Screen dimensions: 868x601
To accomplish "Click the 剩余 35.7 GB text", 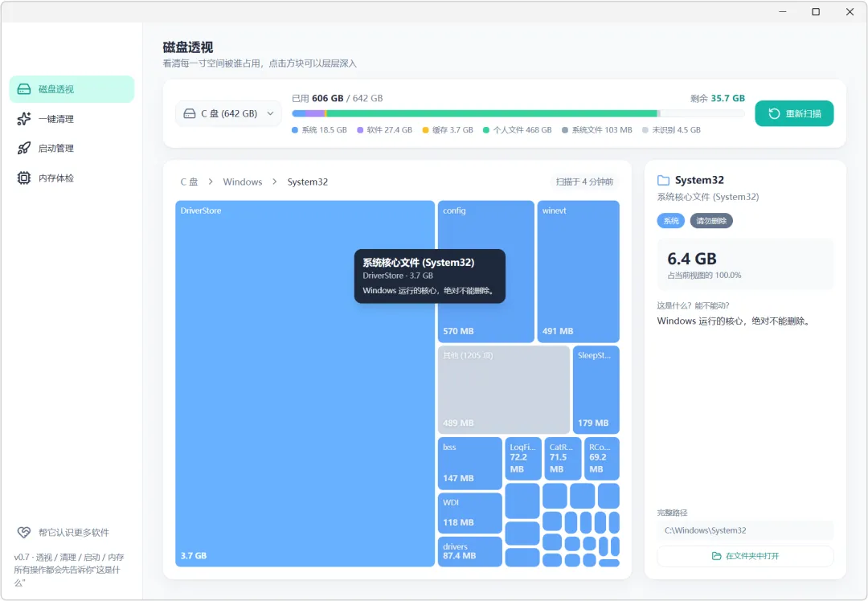I will 718,98.
